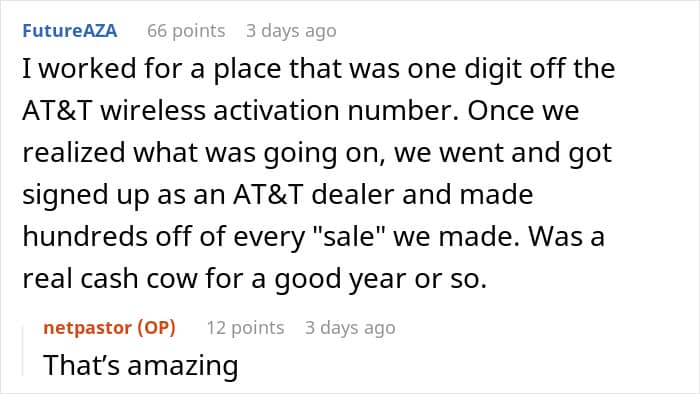700x394 pixels.
Task: Click the phrase "cash cow"
Action: click(x=139, y=279)
